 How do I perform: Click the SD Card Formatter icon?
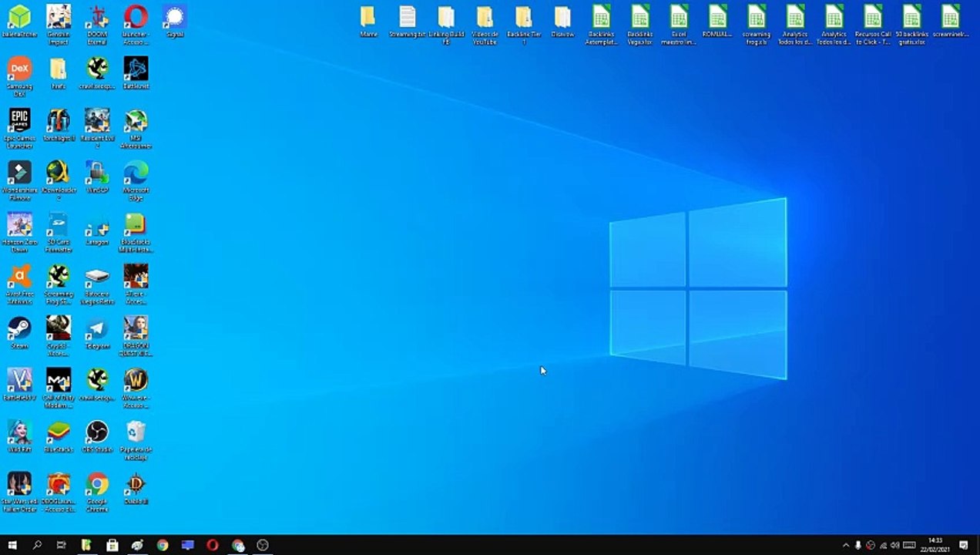coord(59,232)
